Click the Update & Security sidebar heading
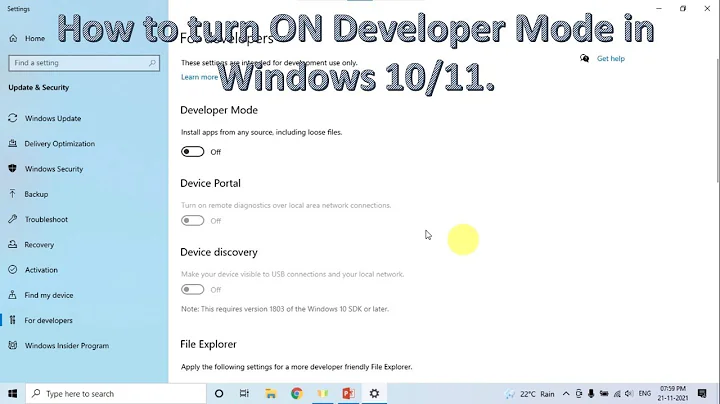 pos(39,88)
